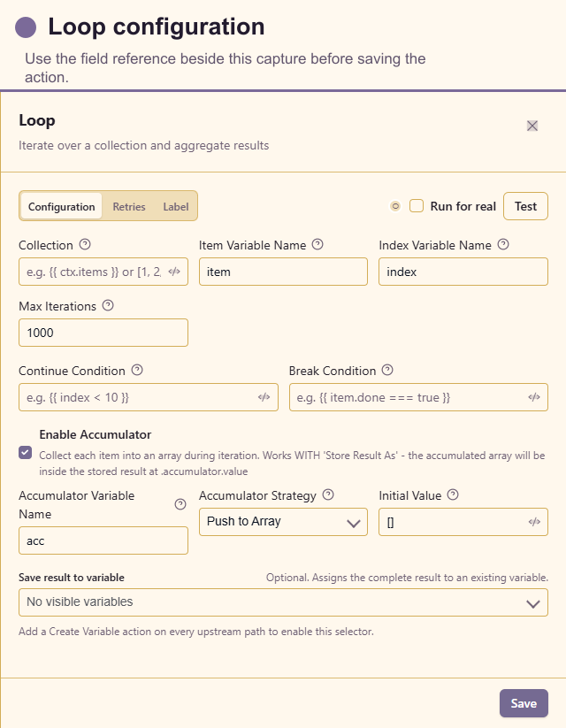Show help for Accumulator Strategy
Image resolution: width=566 pixels, height=728 pixels.
pyautogui.click(x=328, y=494)
